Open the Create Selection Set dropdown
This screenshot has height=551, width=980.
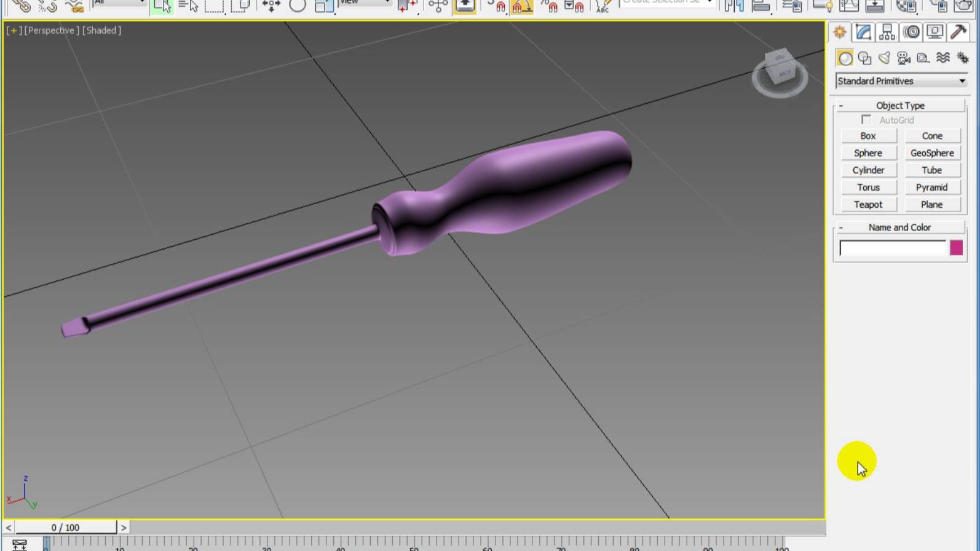tap(667, 3)
